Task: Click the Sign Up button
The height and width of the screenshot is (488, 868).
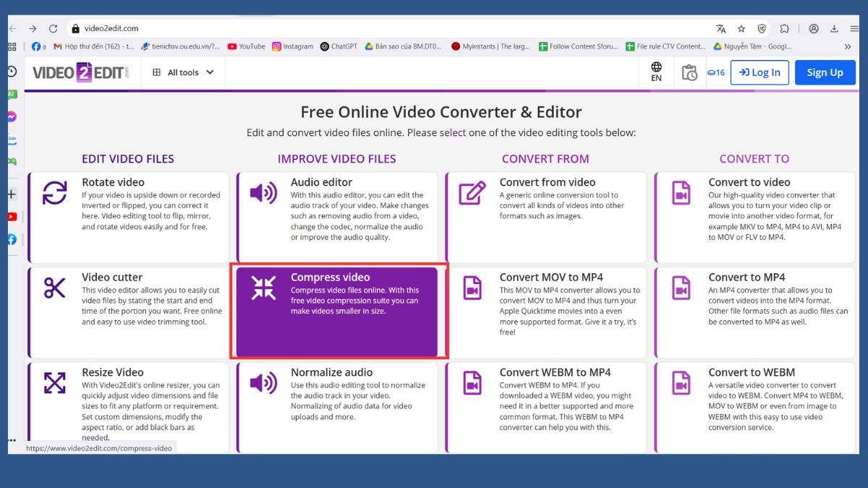Action: pyautogui.click(x=825, y=72)
